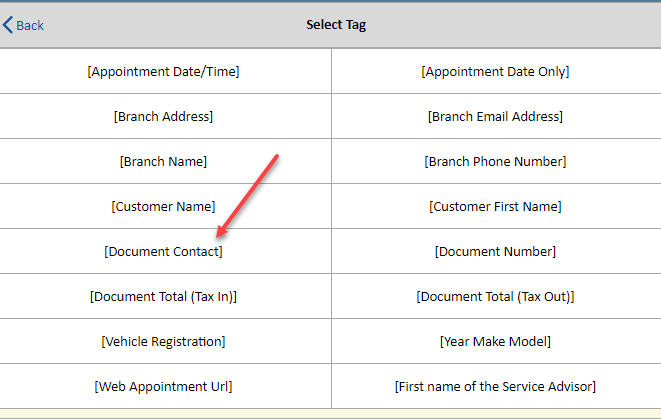Select the [Document Total (Tax In)] tag

164,296
